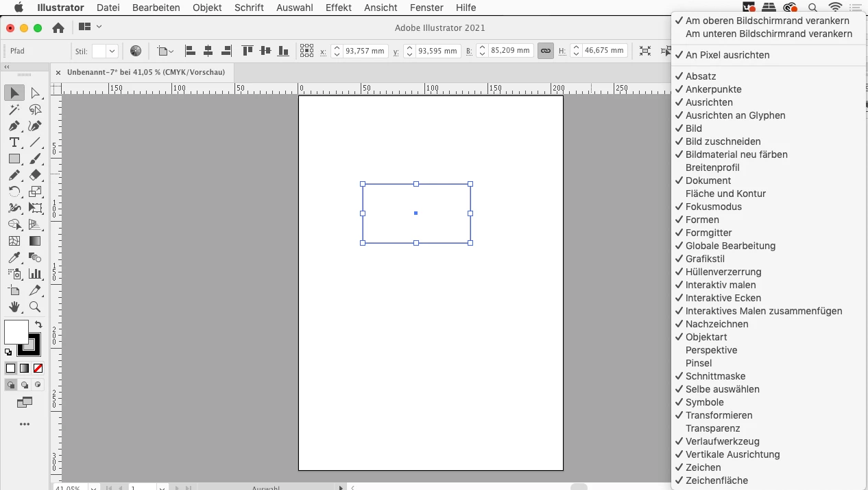
Task: Collapse toolbar with double-chevron
Action: coord(7,67)
